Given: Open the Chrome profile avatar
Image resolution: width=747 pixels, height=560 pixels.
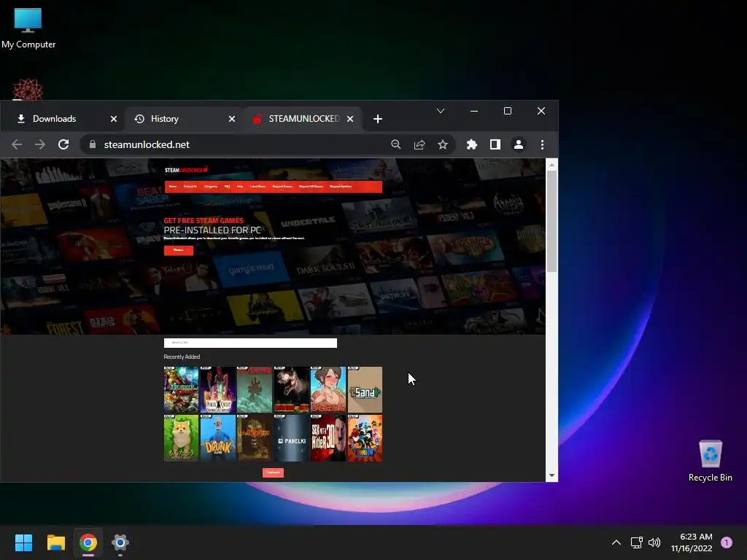Looking at the screenshot, I should pos(519,144).
